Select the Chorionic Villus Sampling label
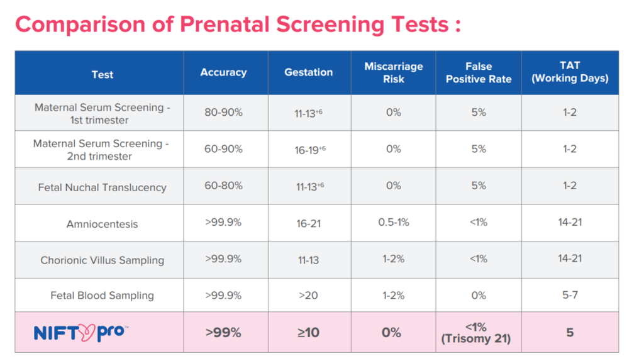The image size is (644, 361). pyautogui.click(x=103, y=260)
